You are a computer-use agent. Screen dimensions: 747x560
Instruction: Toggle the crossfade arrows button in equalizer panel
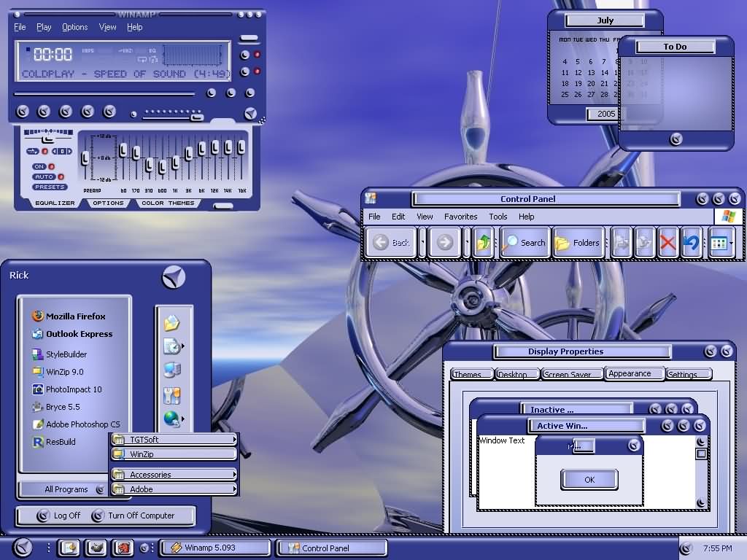tap(32, 152)
